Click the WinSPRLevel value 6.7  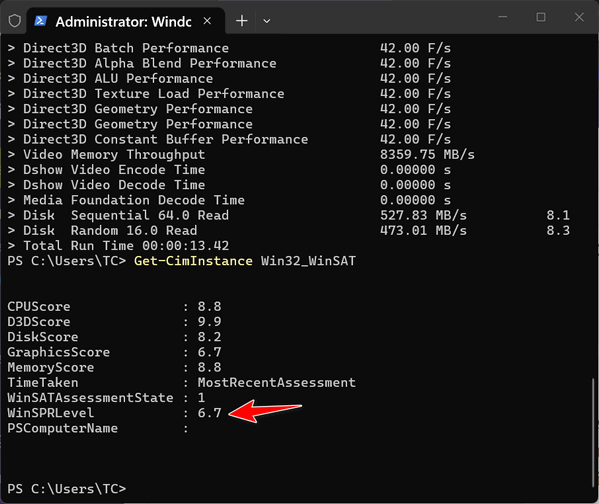click(x=209, y=413)
